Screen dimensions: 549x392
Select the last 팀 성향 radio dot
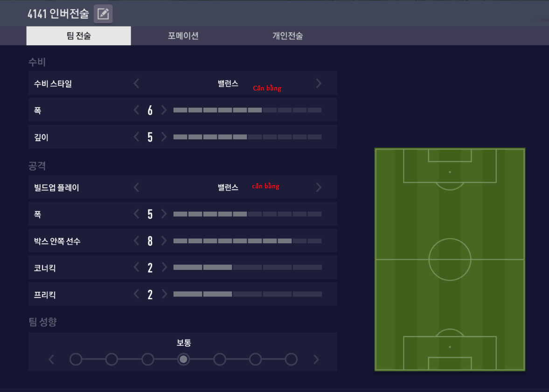click(291, 359)
